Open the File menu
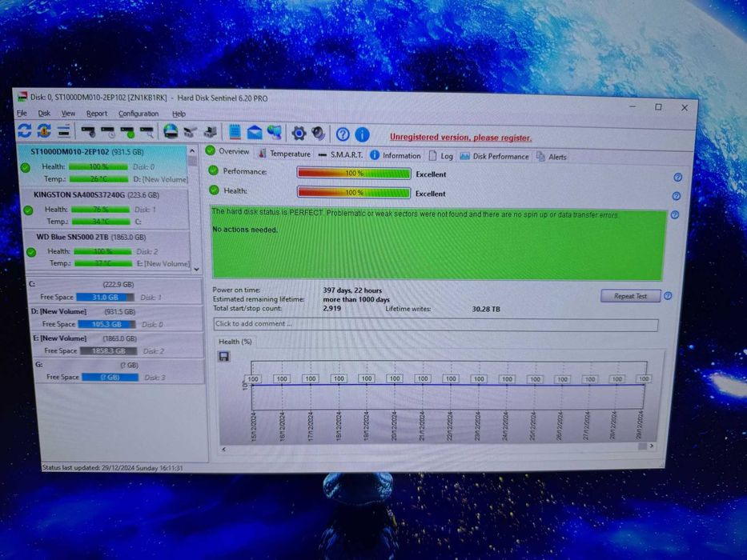Screen dimensions: 747x560 22,114
